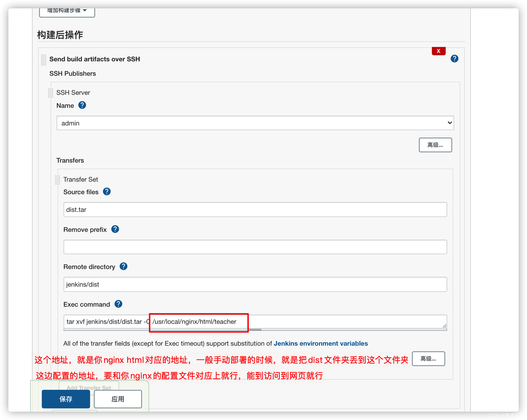
Task: Click the Transfers label
Action: pyautogui.click(x=70, y=161)
